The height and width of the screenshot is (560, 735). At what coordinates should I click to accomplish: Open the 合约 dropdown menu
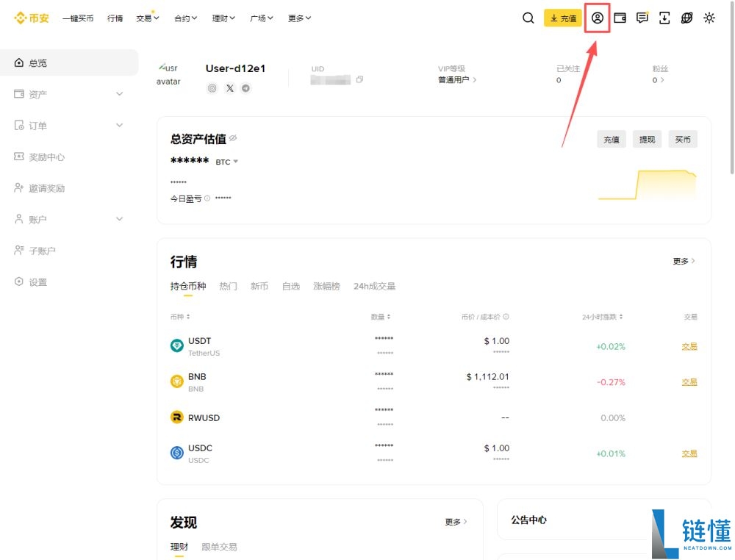tap(186, 18)
